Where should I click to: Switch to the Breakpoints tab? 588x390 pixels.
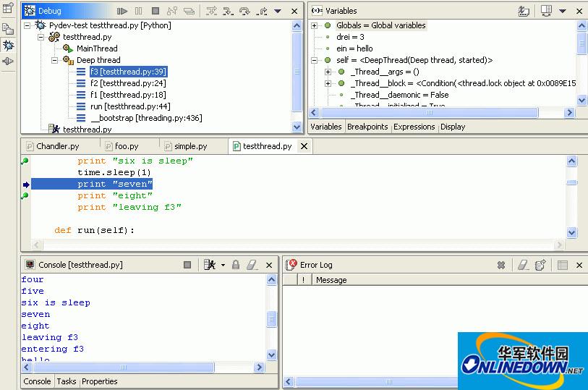pyautogui.click(x=367, y=127)
